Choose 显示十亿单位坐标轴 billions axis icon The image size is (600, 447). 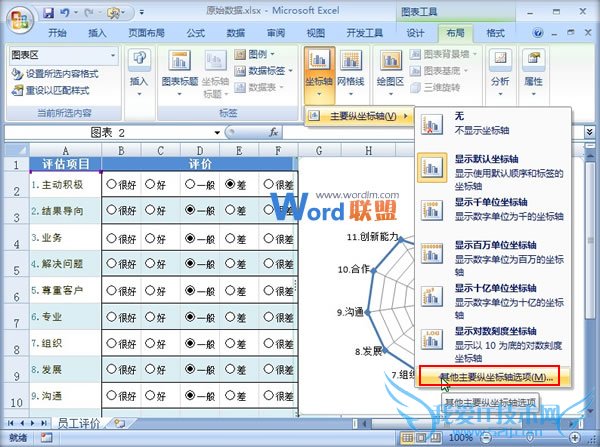[432, 296]
